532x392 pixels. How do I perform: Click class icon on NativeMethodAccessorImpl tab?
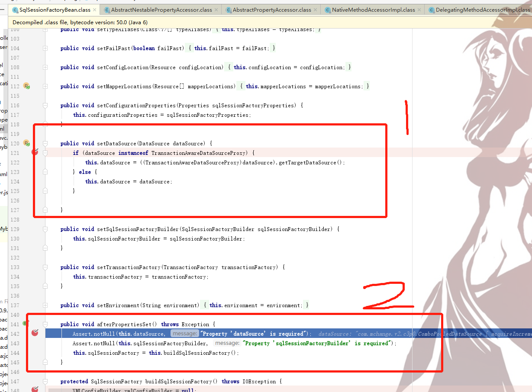pos(327,10)
